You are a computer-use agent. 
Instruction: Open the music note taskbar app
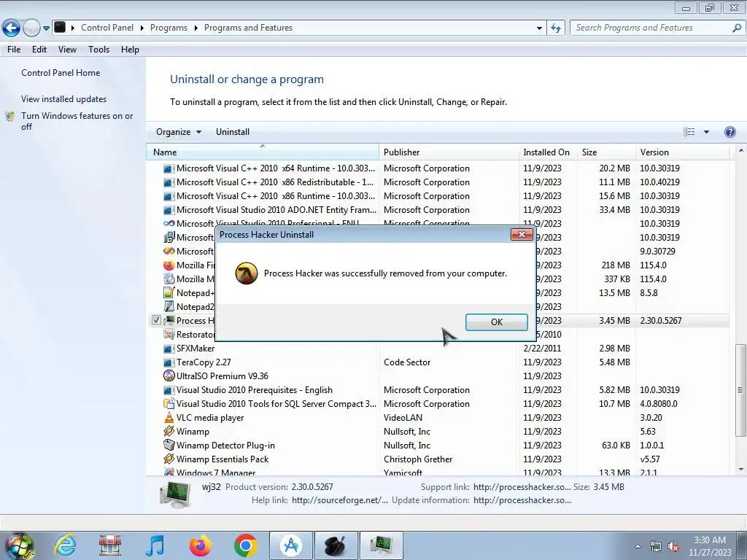(155, 545)
